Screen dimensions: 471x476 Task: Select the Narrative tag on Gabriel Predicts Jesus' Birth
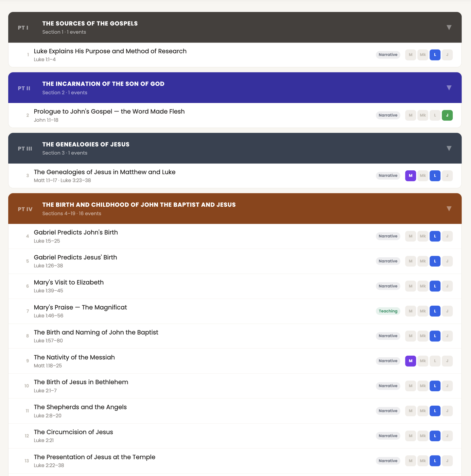coord(388,261)
